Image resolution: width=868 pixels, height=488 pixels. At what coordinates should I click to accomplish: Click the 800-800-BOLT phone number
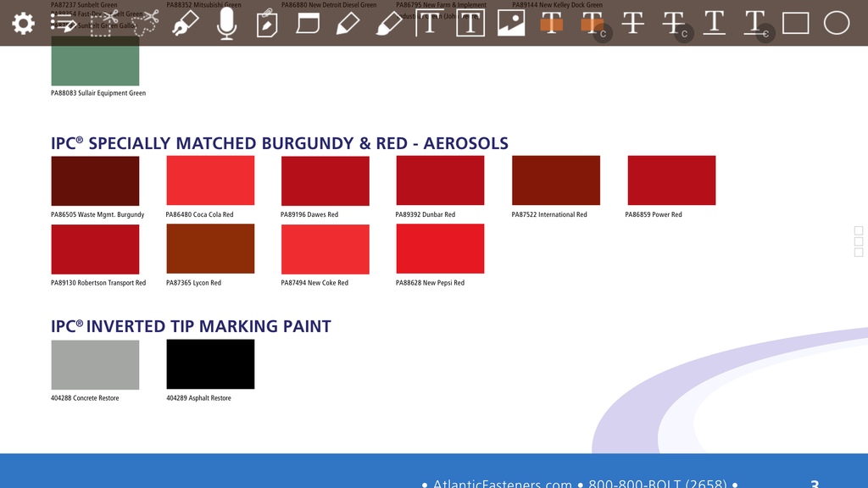pyautogui.click(x=658, y=483)
